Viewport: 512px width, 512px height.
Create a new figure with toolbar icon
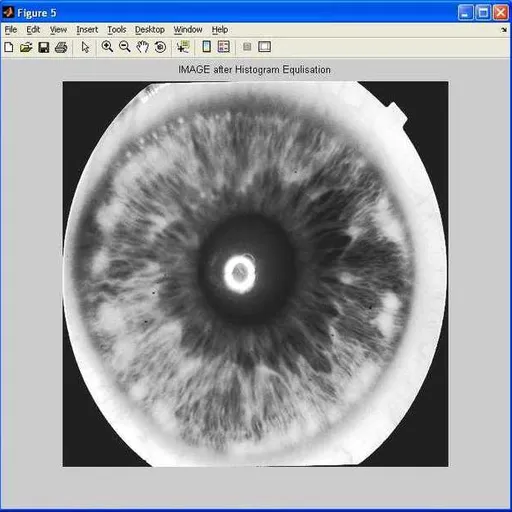[x=9, y=47]
